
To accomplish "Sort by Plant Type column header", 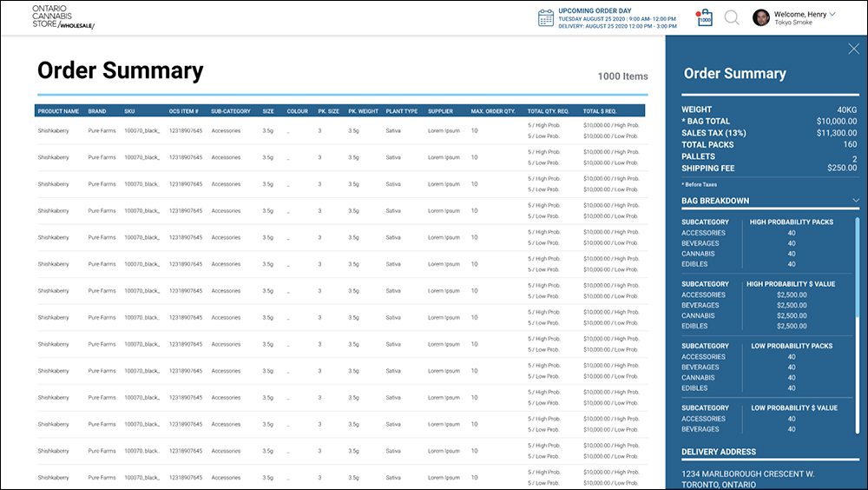I will [x=402, y=111].
